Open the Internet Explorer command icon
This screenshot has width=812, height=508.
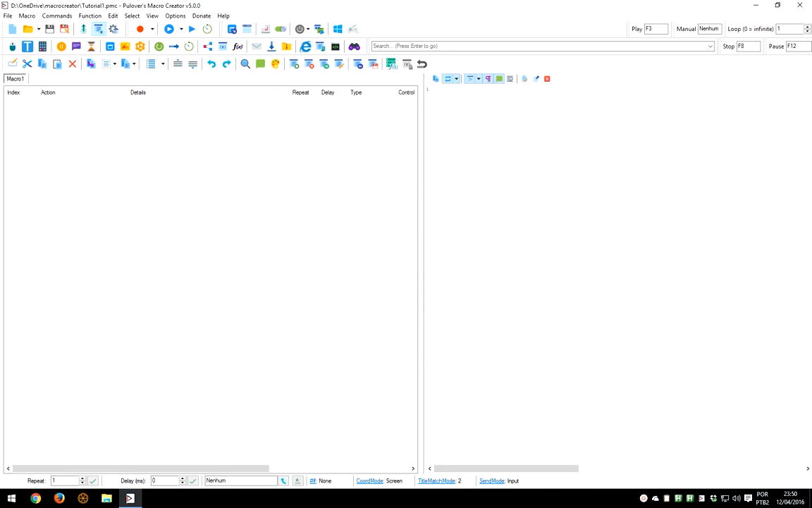click(305, 47)
